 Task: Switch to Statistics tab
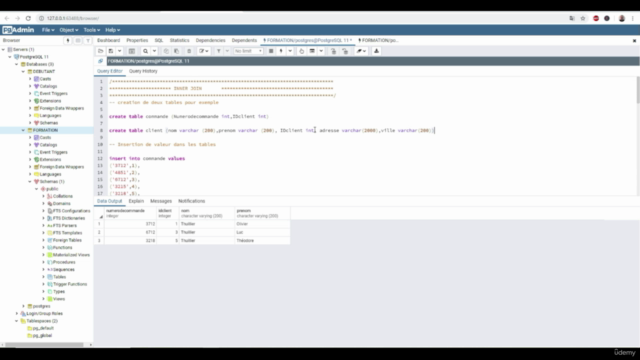180,40
